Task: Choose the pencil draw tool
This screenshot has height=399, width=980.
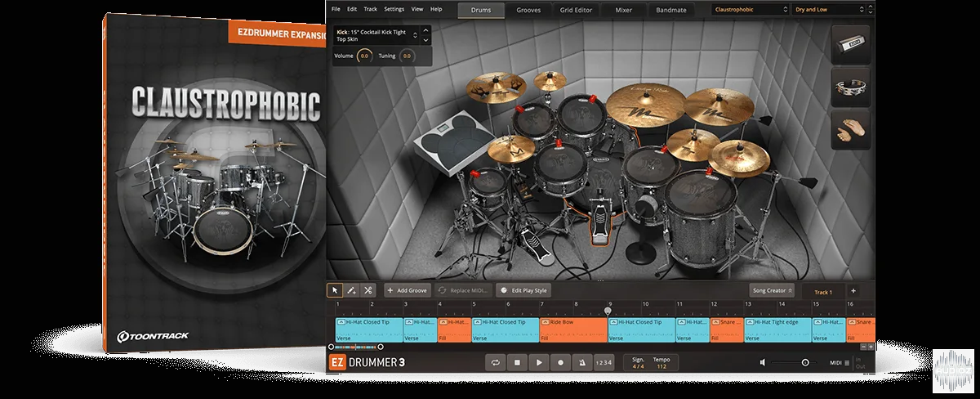Action: (x=351, y=290)
